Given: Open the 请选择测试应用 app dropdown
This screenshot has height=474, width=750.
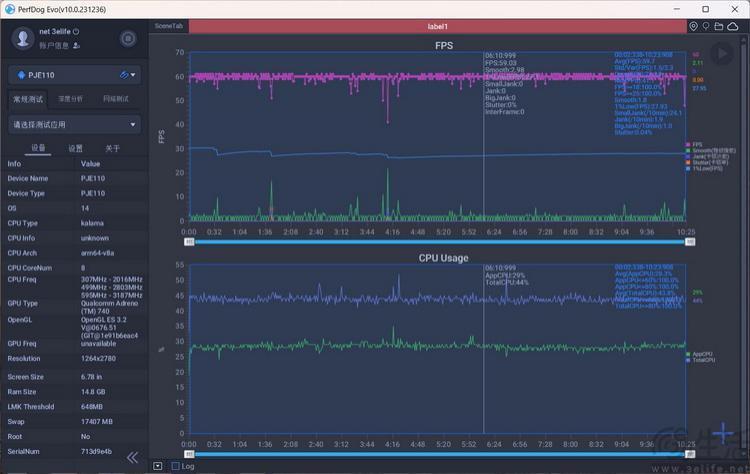Looking at the screenshot, I should click(x=75, y=125).
